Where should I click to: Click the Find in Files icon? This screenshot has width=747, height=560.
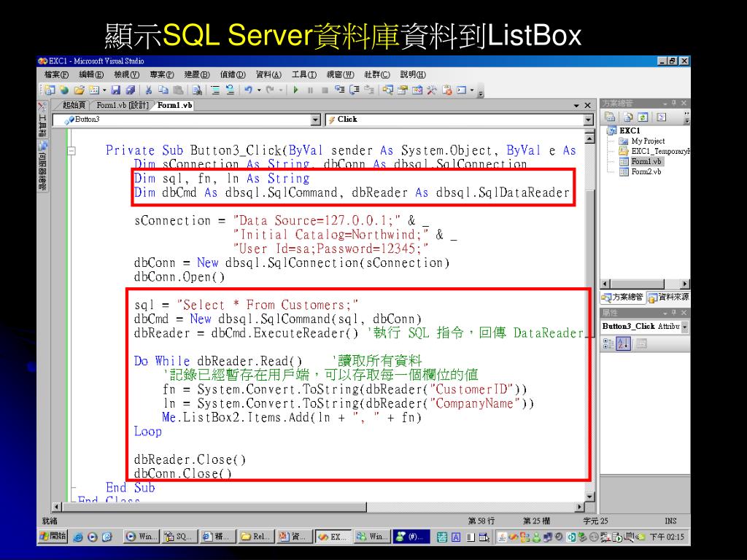pos(197,90)
